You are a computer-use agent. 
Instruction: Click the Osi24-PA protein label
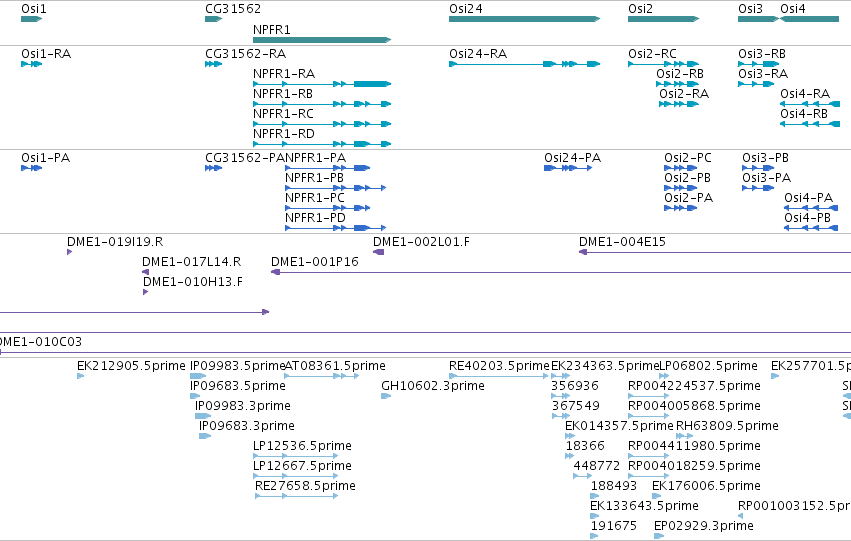pos(573,158)
